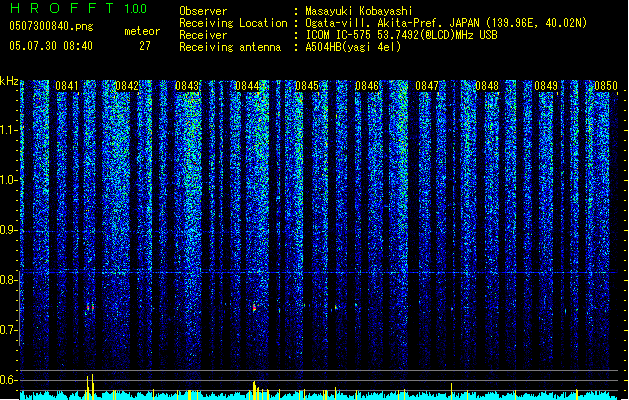The height and width of the screenshot is (400, 629).
Task: Click the 0844 time marker
Action: (x=247, y=86)
